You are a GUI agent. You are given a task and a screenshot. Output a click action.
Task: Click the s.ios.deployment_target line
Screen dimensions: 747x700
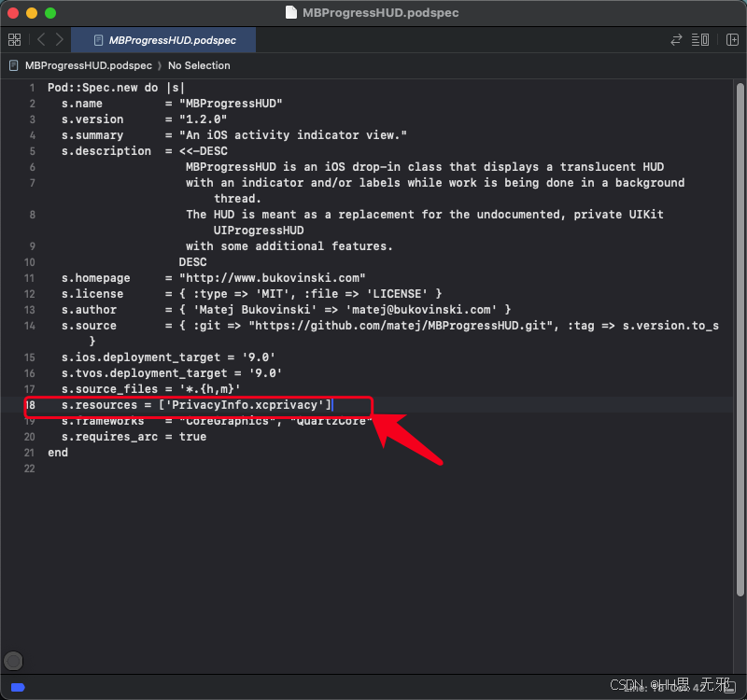pos(168,357)
